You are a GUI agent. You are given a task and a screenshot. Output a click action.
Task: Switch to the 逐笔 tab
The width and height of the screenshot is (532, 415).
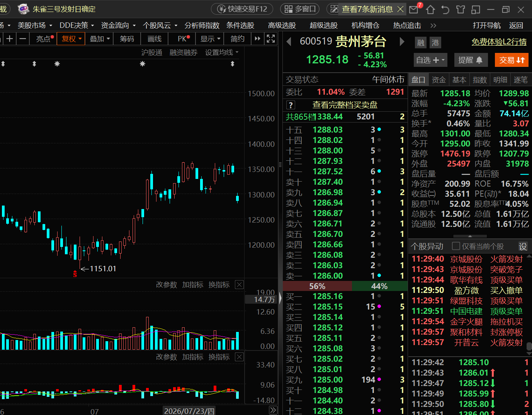[x=521, y=80]
